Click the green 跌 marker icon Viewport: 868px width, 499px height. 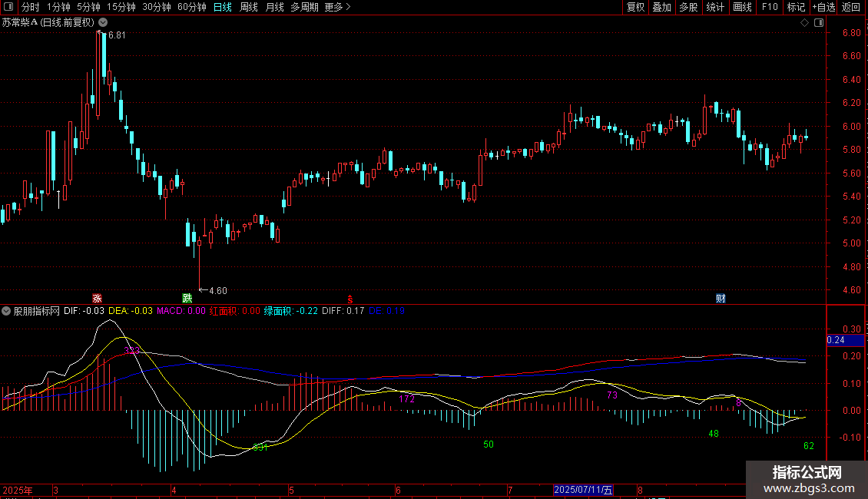coord(187,298)
